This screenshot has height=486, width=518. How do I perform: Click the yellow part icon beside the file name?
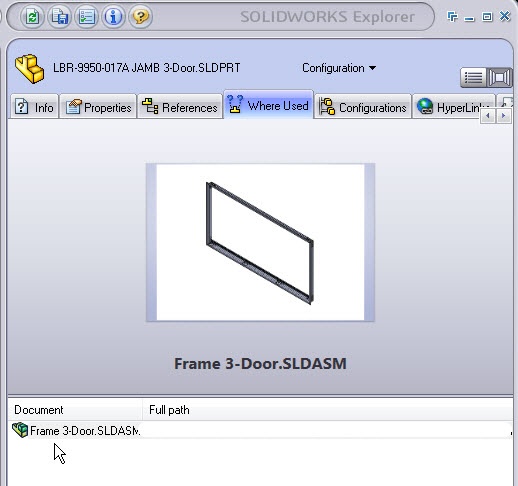coord(30,68)
